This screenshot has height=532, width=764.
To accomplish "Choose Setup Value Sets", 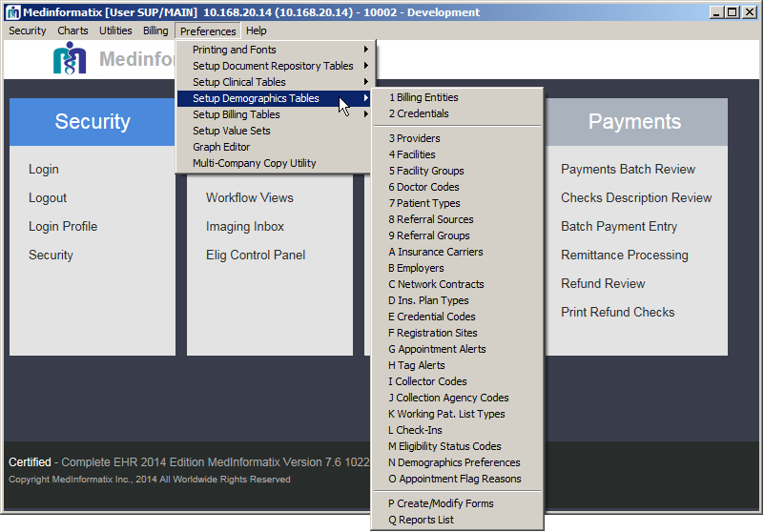I will point(276,131).
